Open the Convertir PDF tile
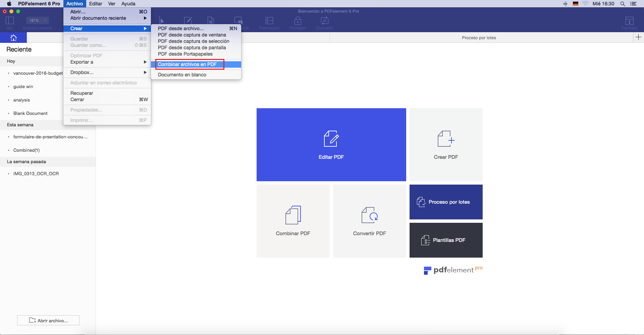This screenshot has width=644, height=335. [x=369, y=221]
